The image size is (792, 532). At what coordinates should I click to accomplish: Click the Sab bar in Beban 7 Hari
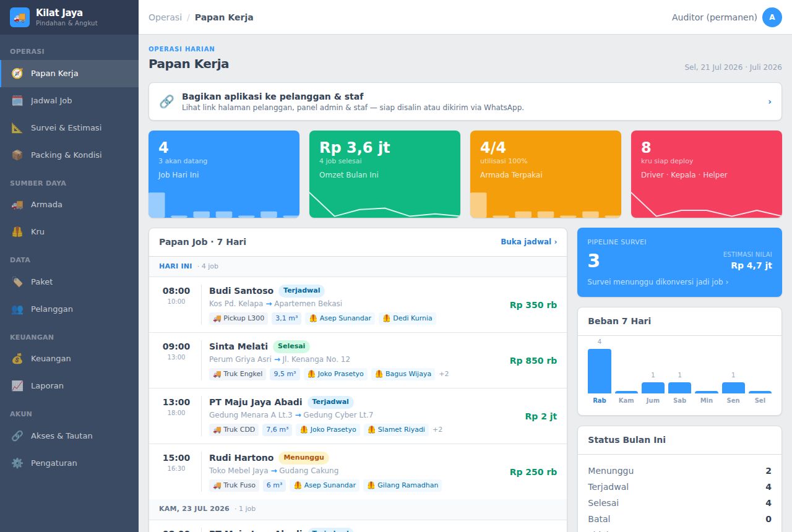click(x=679, y=388)
